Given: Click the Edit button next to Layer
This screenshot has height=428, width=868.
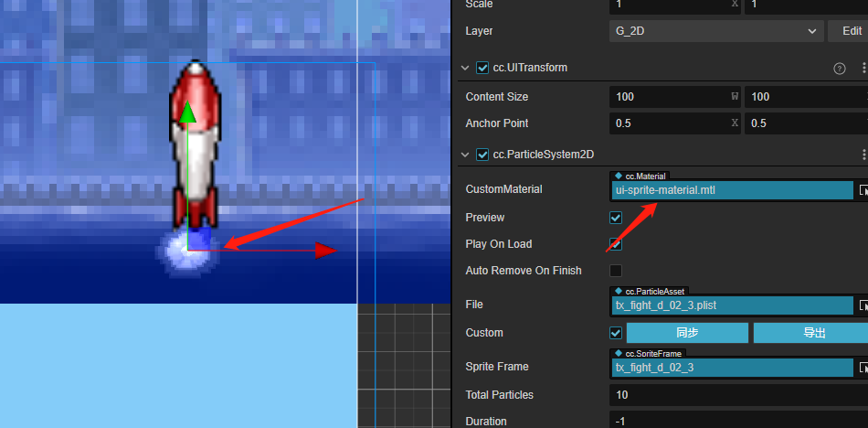Looking at the screenshot, I should coord(848,31).
